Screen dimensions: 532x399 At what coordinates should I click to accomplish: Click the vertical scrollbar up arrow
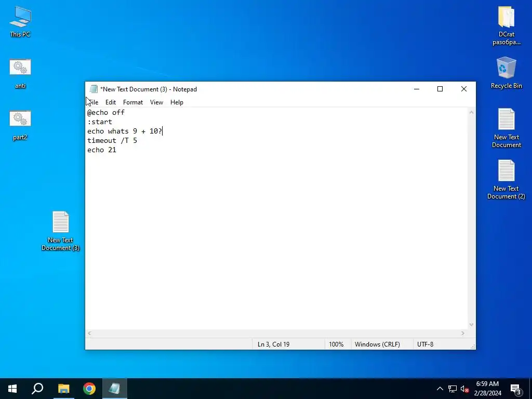(471, 112)
